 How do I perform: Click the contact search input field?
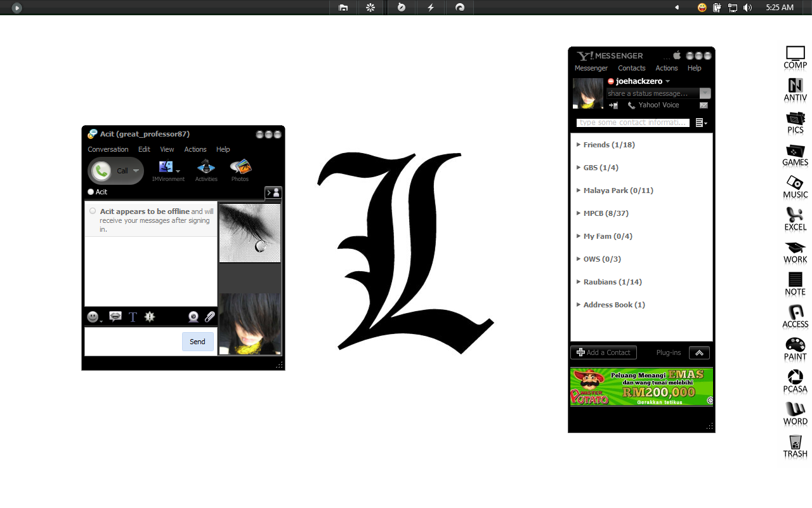[x=632, y=123]
